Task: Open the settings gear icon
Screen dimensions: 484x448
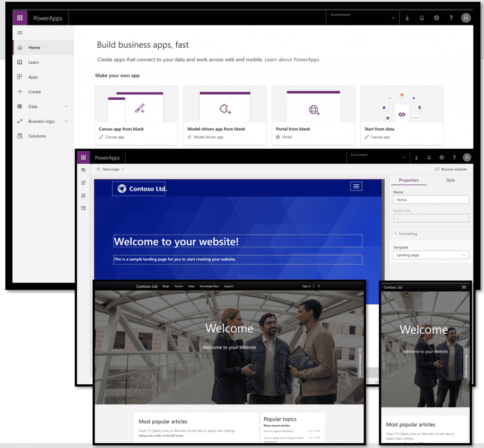Action: click(x=436, y=17)
